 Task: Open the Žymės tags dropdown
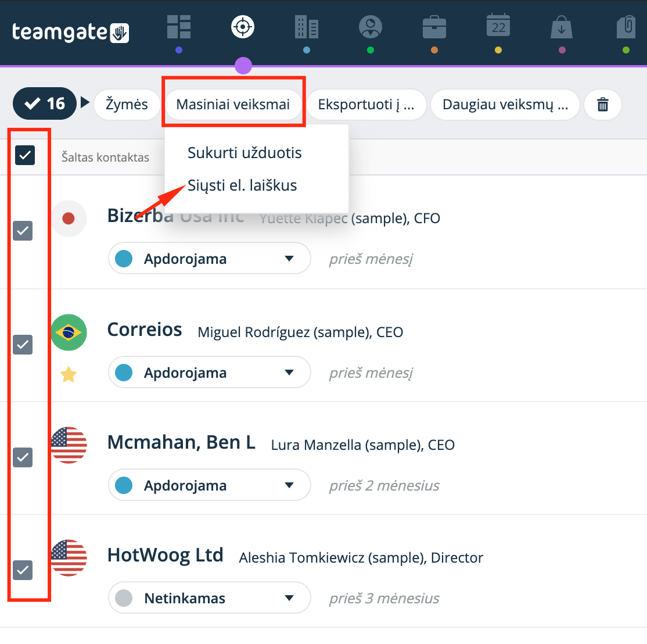pyautogui.click(x=127, y=105)
